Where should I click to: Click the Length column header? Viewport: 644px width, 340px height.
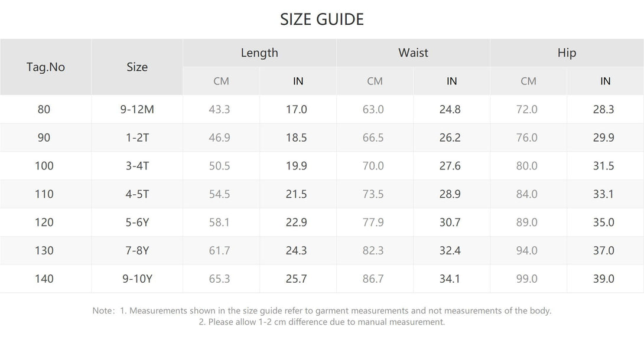[259, 53]
